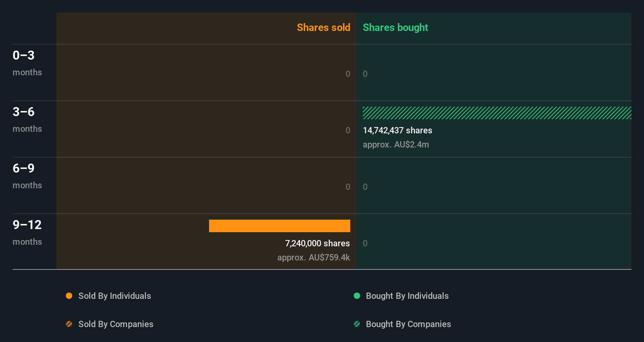644x342 pixels.
Task: Click the 3–6 months row label
Action: (27, 120)
